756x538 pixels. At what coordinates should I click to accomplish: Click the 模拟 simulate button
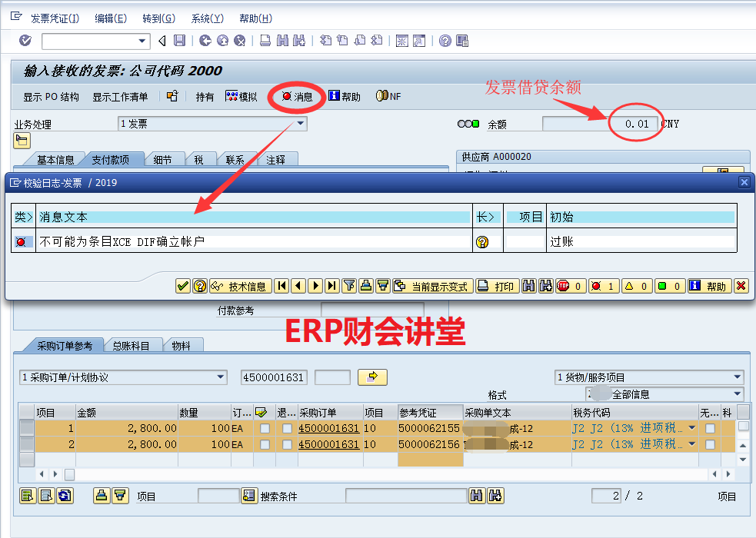coord(241,97)
